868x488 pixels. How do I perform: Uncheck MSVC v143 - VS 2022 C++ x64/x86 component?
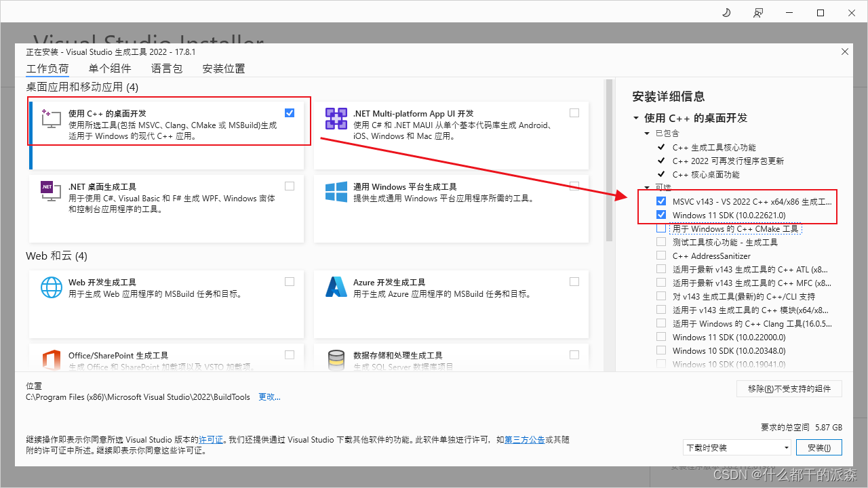pos(661,201)
